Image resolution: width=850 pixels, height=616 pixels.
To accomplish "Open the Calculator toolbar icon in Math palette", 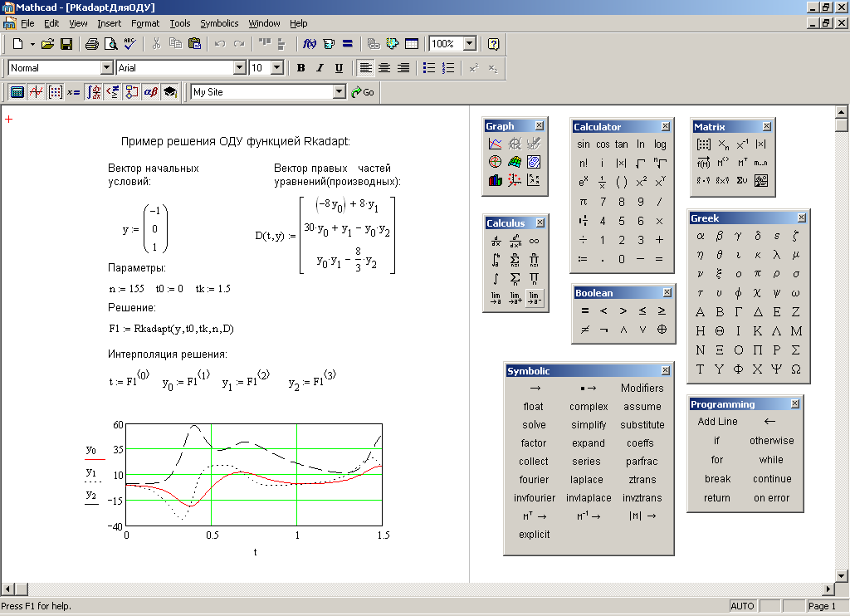I will coord(17,92).
